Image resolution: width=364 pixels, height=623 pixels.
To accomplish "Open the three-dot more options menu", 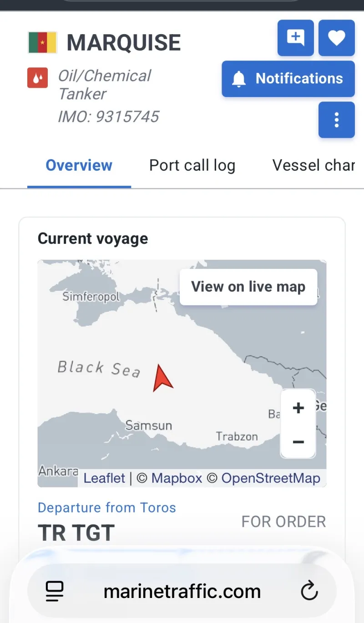I will click(336, 120).
